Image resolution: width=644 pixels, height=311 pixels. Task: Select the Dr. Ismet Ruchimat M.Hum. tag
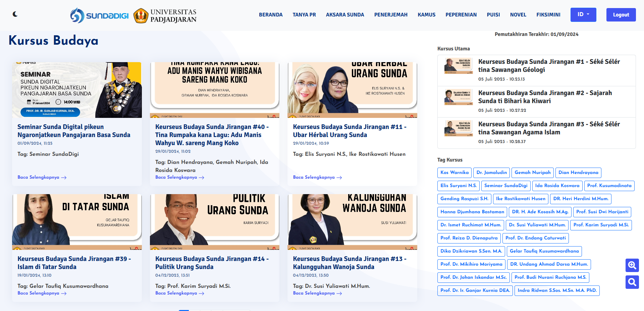[x=471, y=225]
